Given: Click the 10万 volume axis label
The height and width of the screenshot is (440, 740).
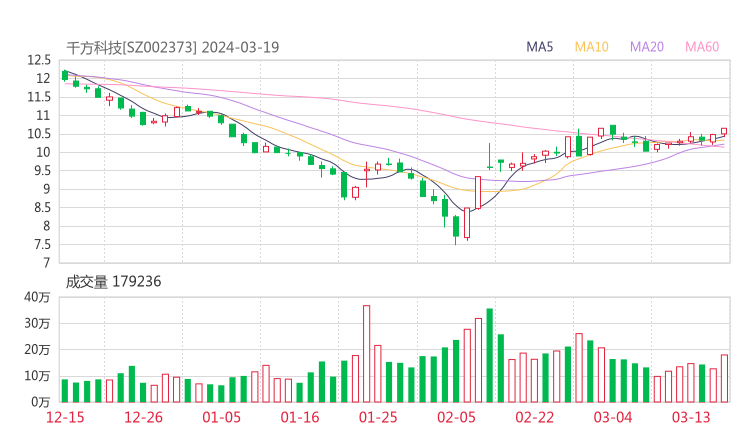Looking at the screenshot, I should [x=37, y=376].
